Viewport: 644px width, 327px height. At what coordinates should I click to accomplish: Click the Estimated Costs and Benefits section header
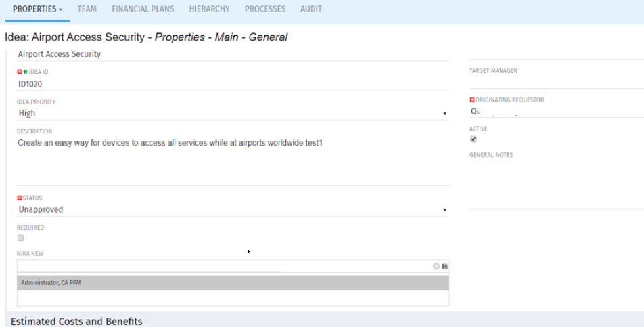pyautogui.click(x=76, y=322)
